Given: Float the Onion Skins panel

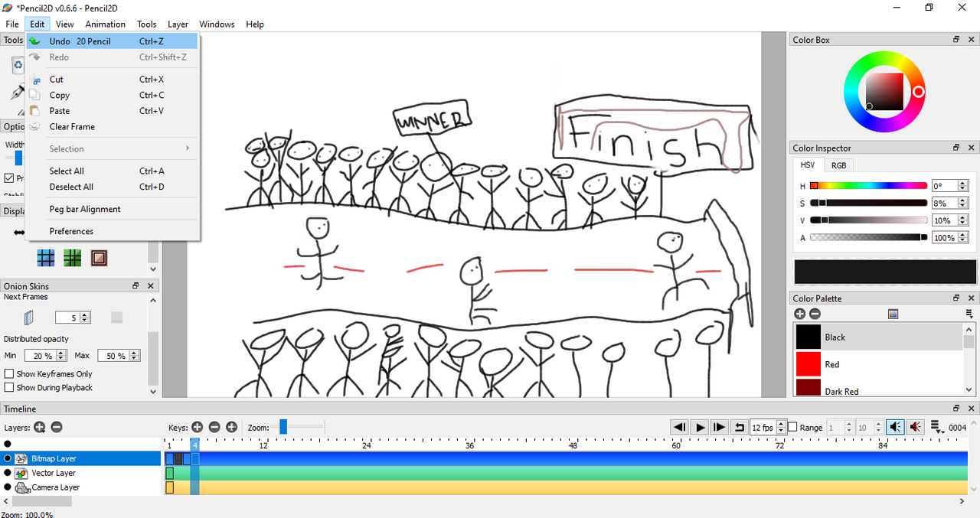Looking at the screenshot, I should click(136, 286).
